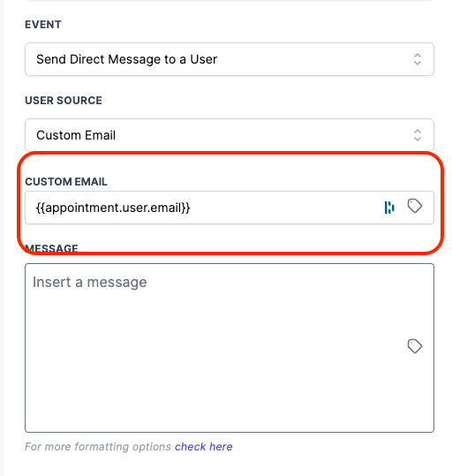Open the 'check here' formatting link
The image size is (452, 476).
(x=203, y=447)
